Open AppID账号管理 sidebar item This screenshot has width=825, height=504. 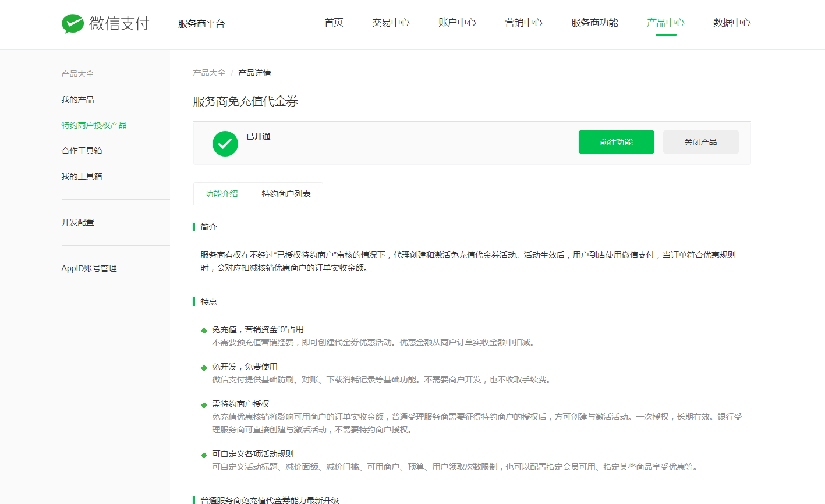coord(89,268)
